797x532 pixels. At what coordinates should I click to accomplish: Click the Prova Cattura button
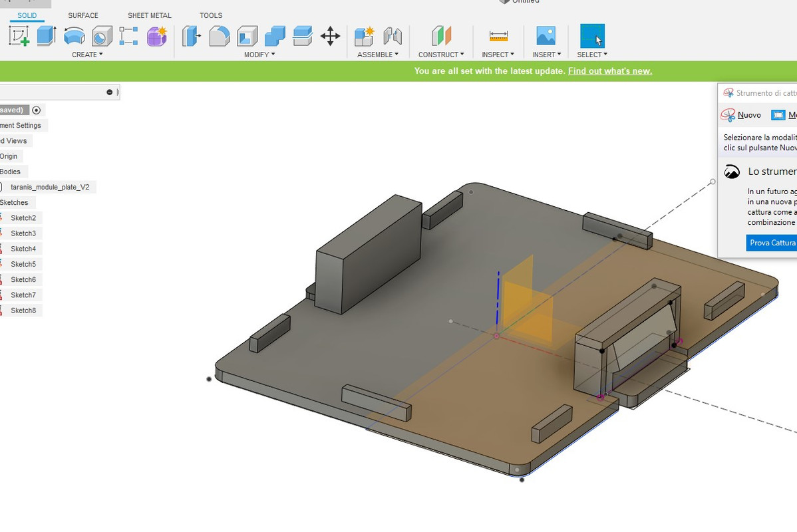pos(772,243)
